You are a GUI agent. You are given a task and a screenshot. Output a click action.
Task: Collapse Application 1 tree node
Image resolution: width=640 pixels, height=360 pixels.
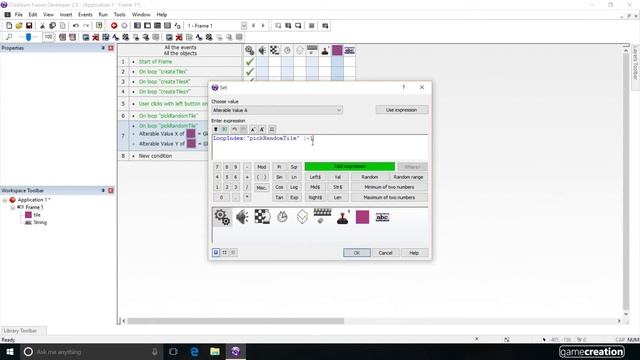pos(5,200)
